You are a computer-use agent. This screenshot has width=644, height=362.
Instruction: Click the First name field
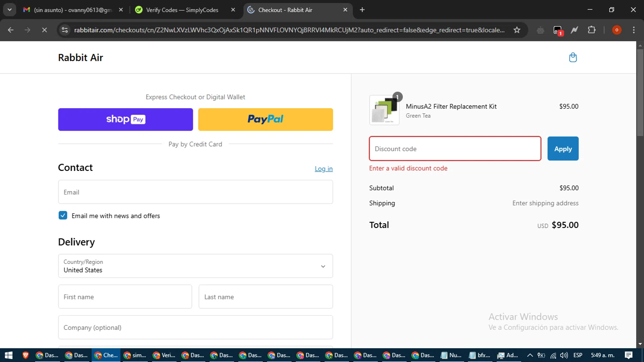[x=125, y=297]
